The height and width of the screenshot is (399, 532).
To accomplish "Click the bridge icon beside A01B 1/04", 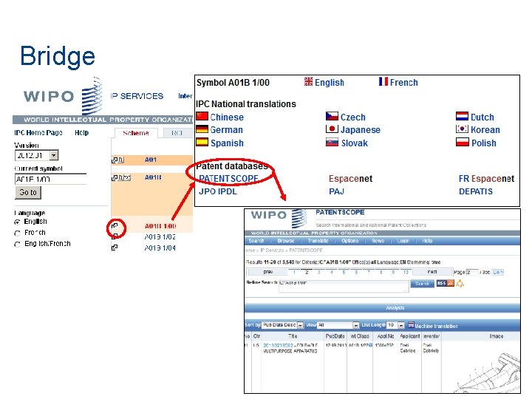I will [x=115, y=248].
